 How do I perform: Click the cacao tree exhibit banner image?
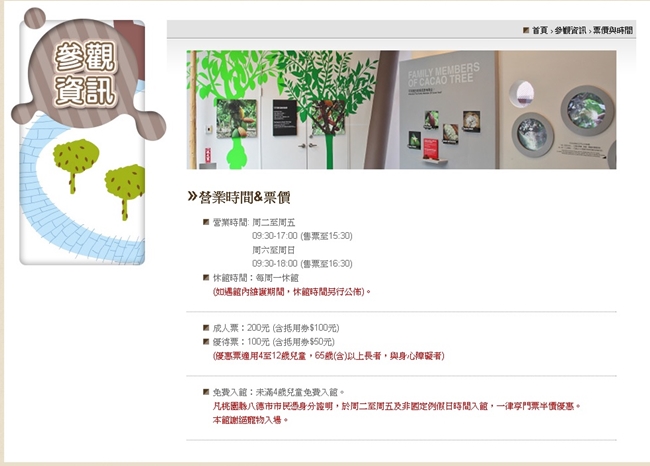pyautogui.click(x=401, y=110)
